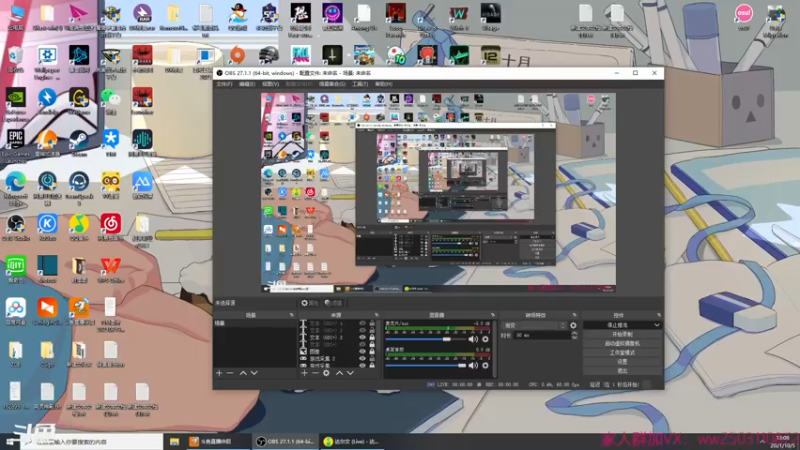Image resolution: width=800 pixels, height=450 pixels.
Task: Move the scene up in the scenes list
Action: pyautogui.click(x=243, y=373)
